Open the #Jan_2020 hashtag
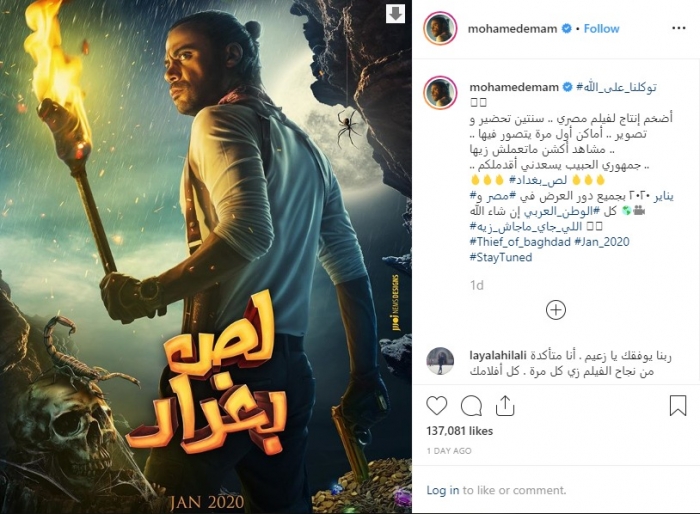This screenshot has height=514, width=700. (602, 242)
